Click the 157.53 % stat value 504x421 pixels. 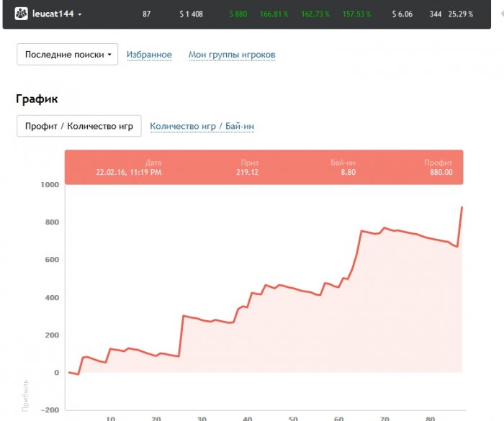point(355,14)
